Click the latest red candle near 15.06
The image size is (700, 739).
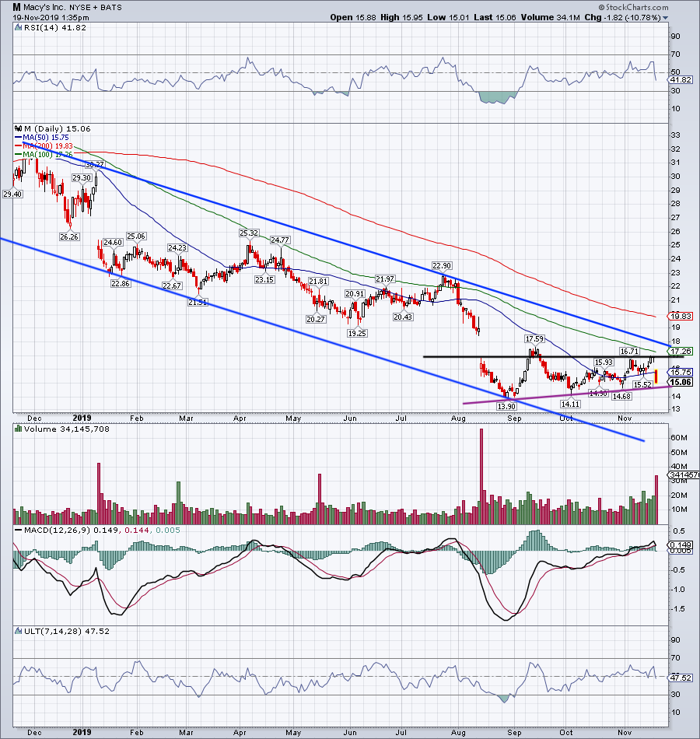click(656, 376)
